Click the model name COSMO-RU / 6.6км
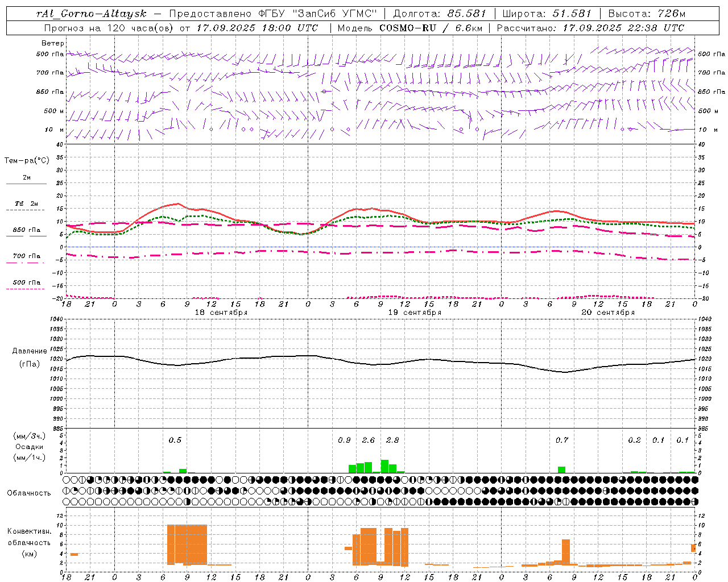 [x=432, y=27]
